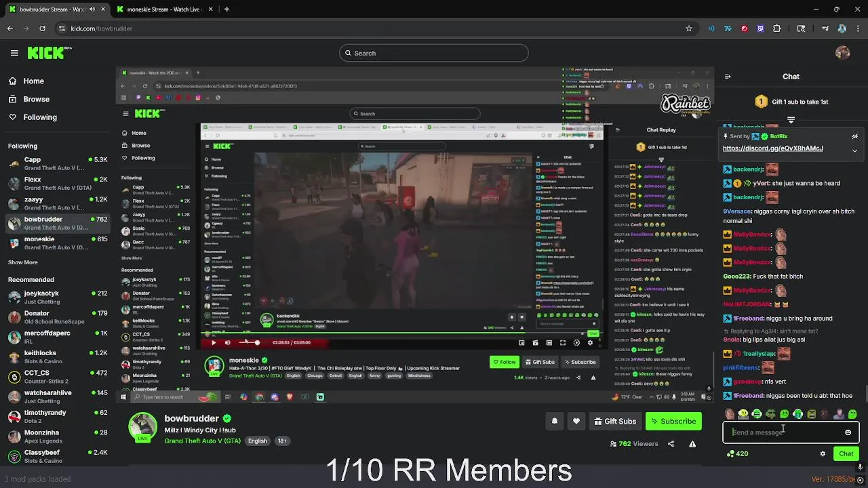Open Donator in Recommended
868x488 pixels.
pyautogui.click(x=58, y=317)
